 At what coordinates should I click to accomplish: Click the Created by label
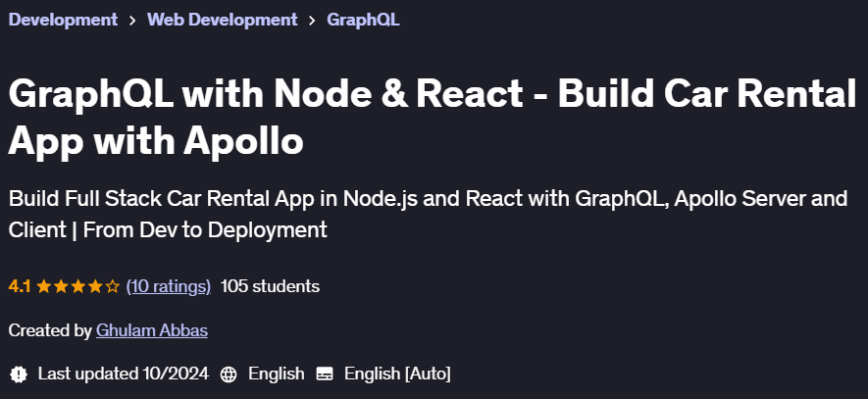pos(50,330)
